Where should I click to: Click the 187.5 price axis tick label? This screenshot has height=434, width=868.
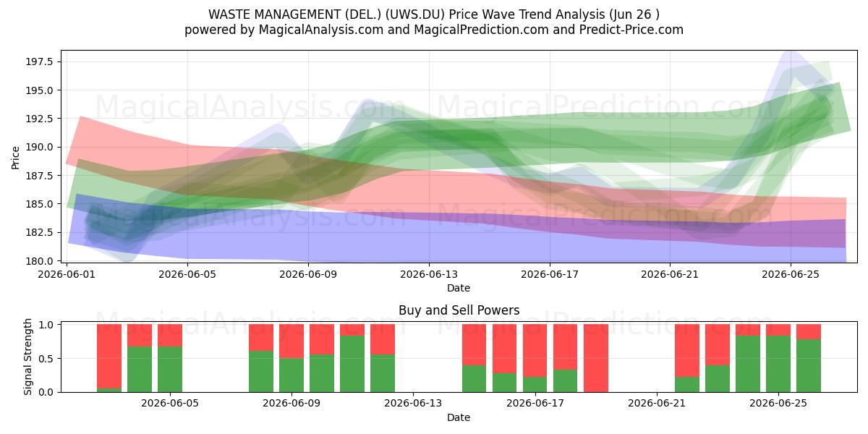pos(40,176)
